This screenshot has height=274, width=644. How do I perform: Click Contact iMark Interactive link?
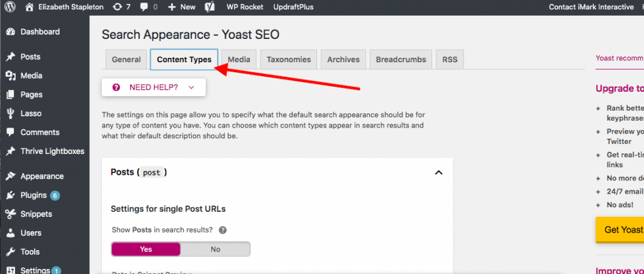coord(591,7)
